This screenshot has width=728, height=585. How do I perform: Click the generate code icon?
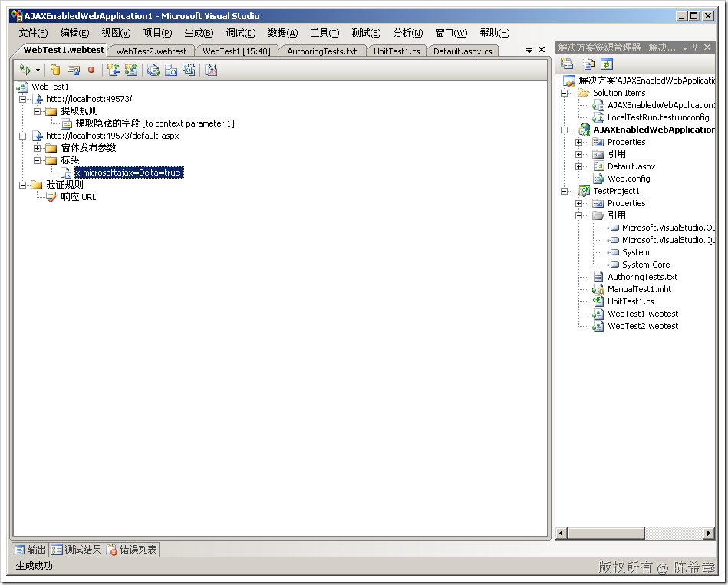click(x=153, y=70)
